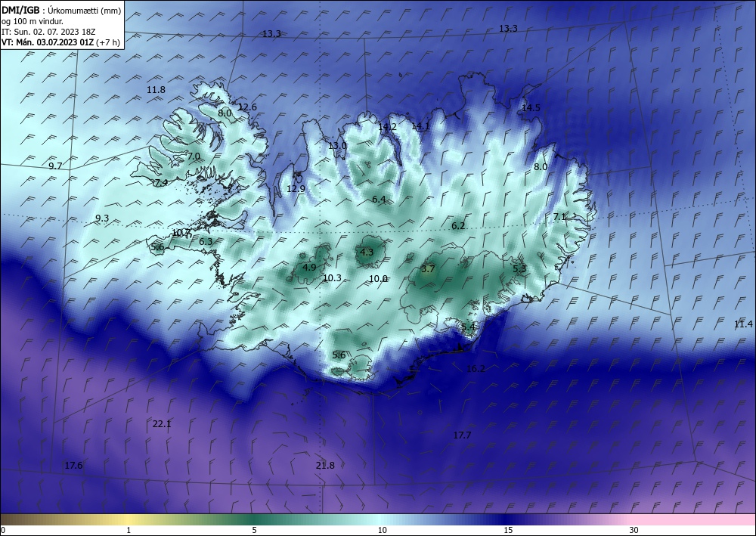
Task: Click the 10 label on the color scale
Action: pyautogui.click(x=383, y=531)
